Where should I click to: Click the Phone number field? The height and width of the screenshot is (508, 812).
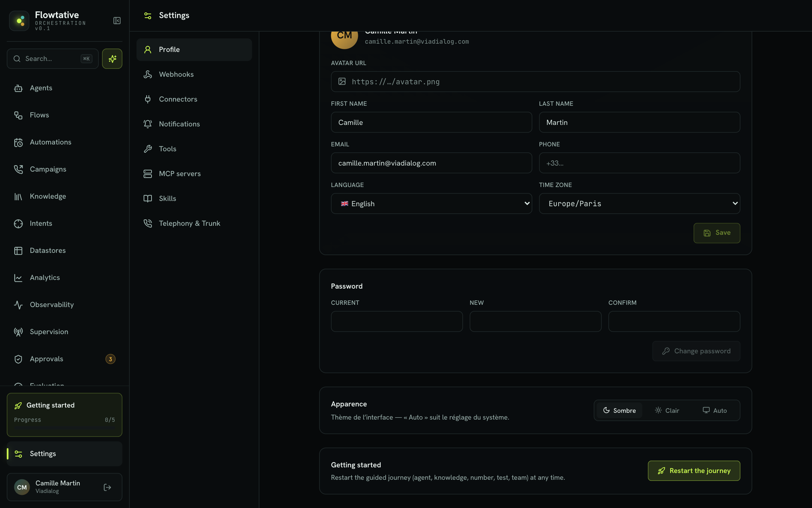[639, 163]
